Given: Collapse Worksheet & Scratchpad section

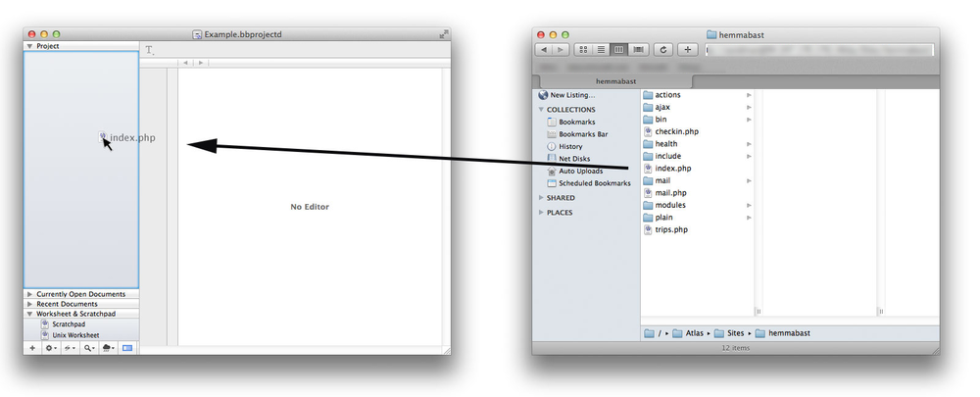Looking at the screenshot, I should (x=29, y=314).
